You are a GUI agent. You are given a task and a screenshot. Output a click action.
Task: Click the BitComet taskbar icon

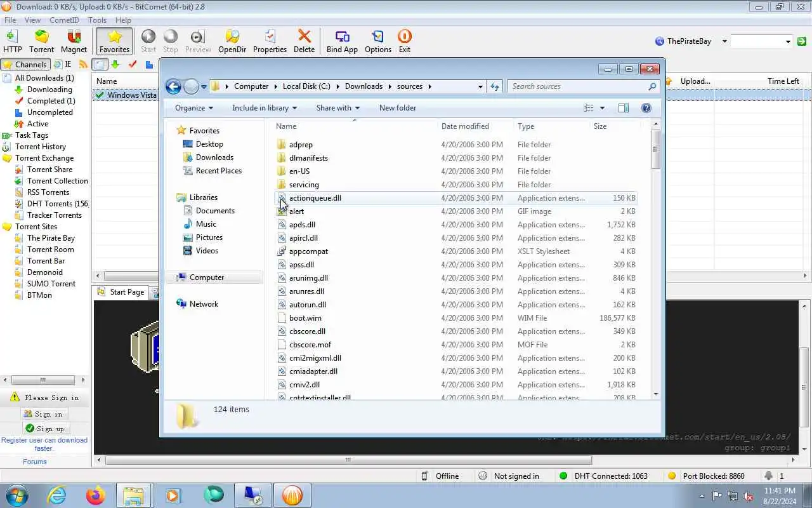292,495
